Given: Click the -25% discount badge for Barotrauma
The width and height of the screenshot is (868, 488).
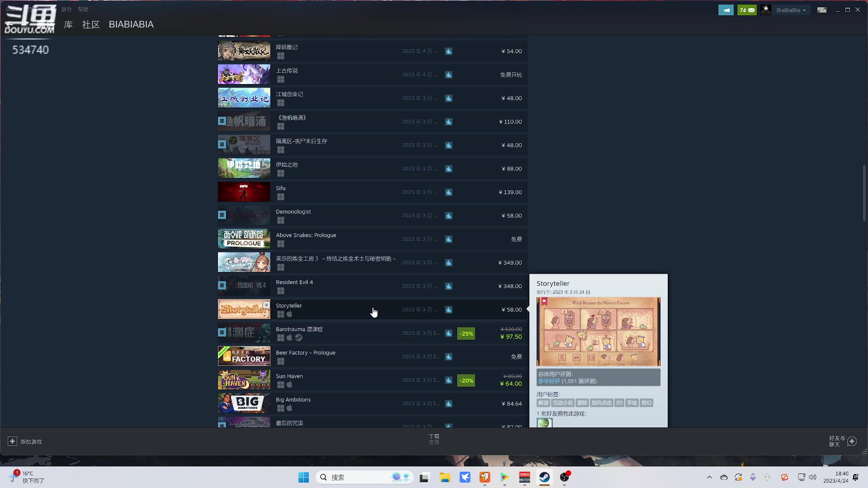Looking at the screenshot, I should (466, 333).
